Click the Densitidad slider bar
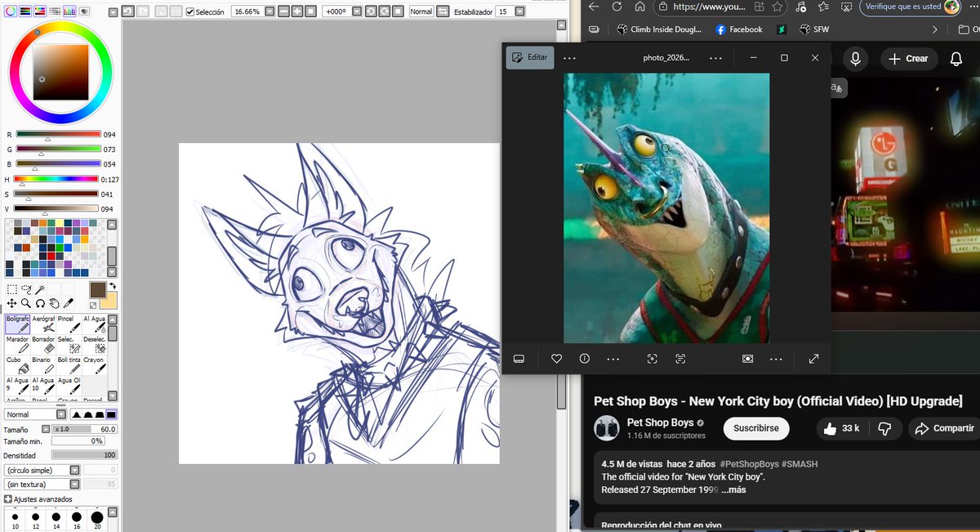980x532 pixels. 85,454
